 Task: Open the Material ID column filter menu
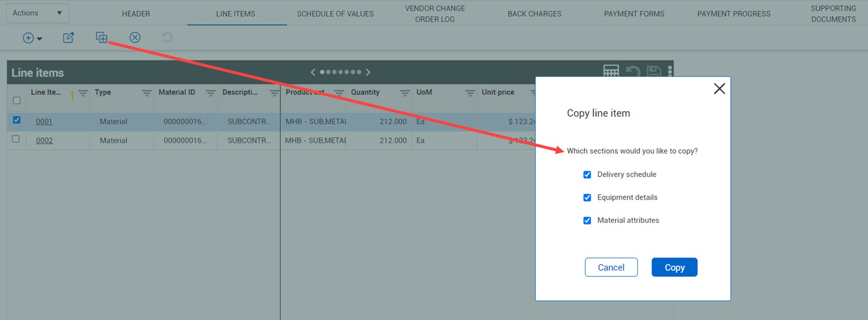(x=211, y=93)
